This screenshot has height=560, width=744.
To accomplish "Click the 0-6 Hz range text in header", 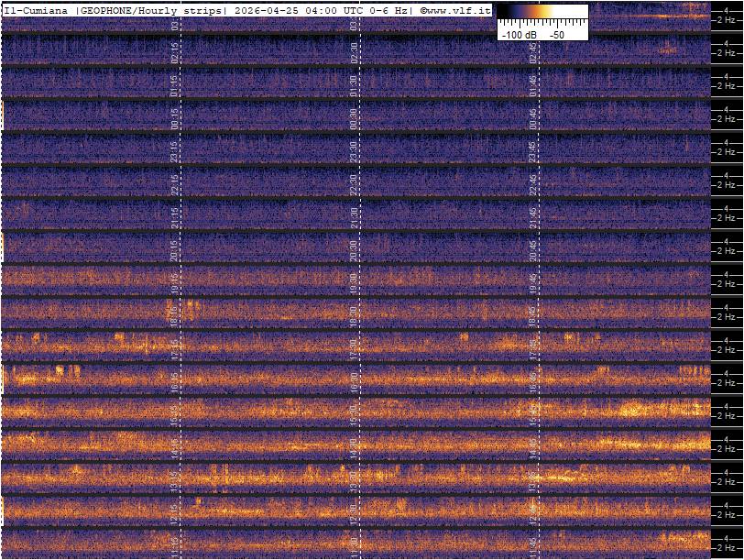I will click(x=386, y=9).
